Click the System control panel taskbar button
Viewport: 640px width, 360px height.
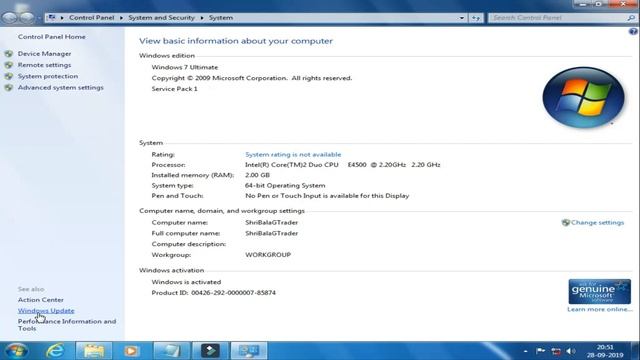249,351
